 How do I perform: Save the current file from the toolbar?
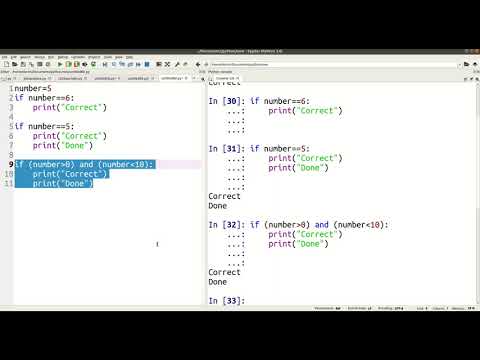pos(23,64)
